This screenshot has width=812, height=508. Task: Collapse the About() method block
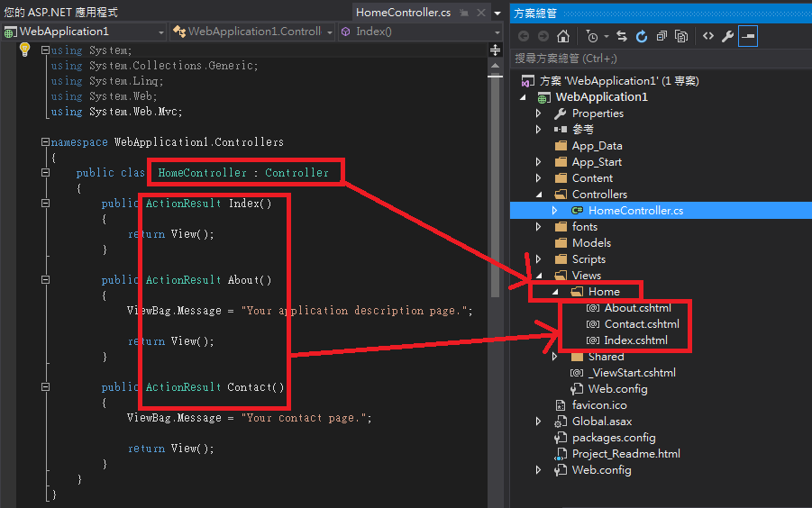[46, 279]
